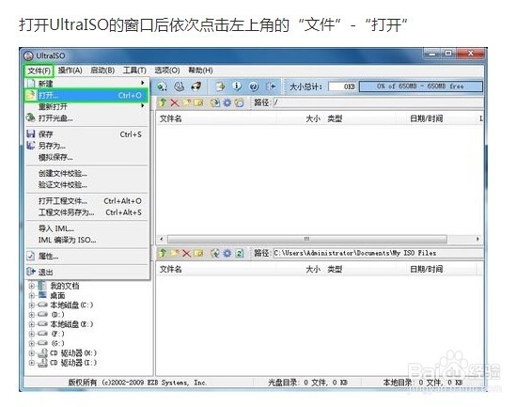532x407 pixels.
Task: Click the exit door icon in the main toolbar
Action: [x=271, y=86]
